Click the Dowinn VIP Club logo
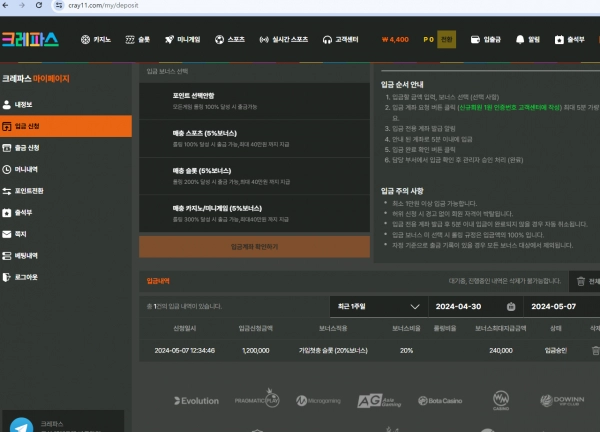The image size is (600, 432). point(562,401)
